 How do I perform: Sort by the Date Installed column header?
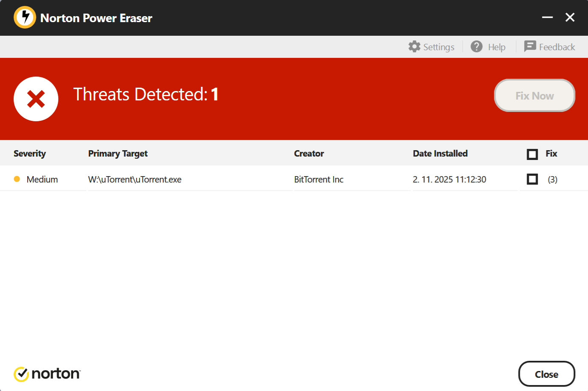click(440, 154)
